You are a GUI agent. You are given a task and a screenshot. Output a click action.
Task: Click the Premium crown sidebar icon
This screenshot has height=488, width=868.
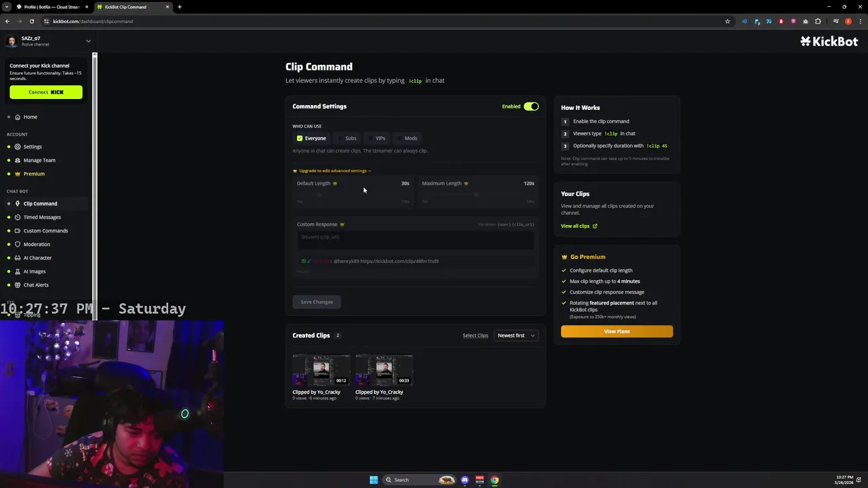18,174
